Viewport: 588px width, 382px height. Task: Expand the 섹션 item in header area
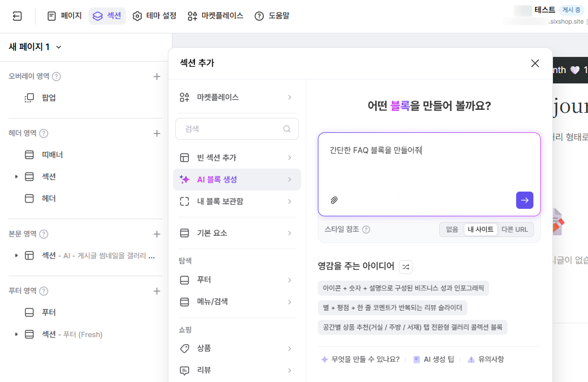pyautogui.click(x=16, y=177)
